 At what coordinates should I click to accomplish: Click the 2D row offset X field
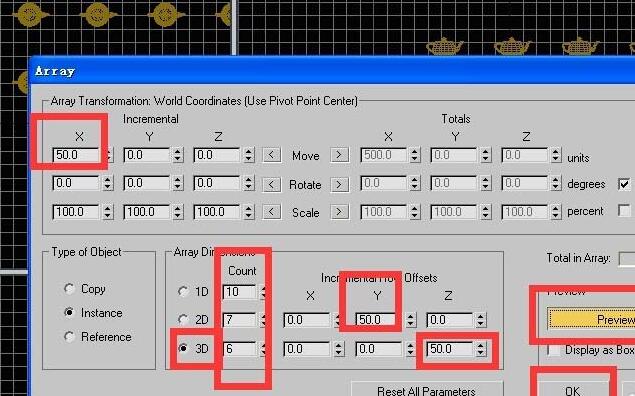click(307, 320)
